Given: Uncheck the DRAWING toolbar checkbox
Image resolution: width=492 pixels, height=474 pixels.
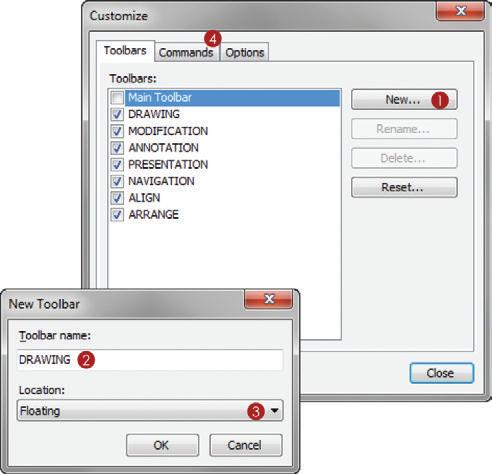Looking at the screenshot, I should (117, 114).
